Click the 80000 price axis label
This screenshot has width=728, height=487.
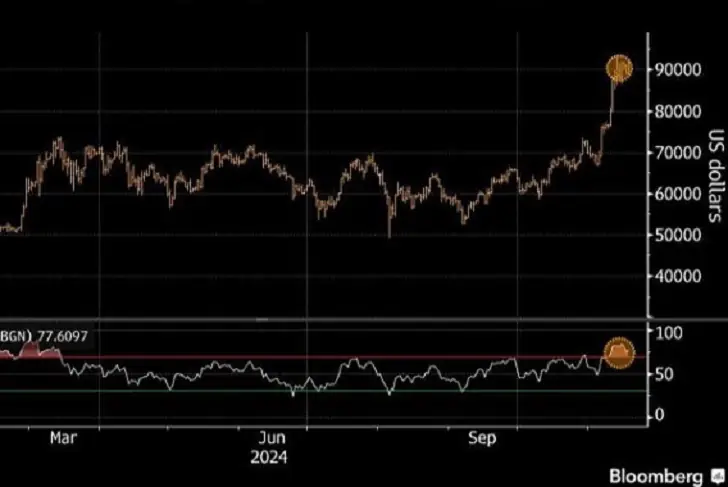(x=678, y=111)
